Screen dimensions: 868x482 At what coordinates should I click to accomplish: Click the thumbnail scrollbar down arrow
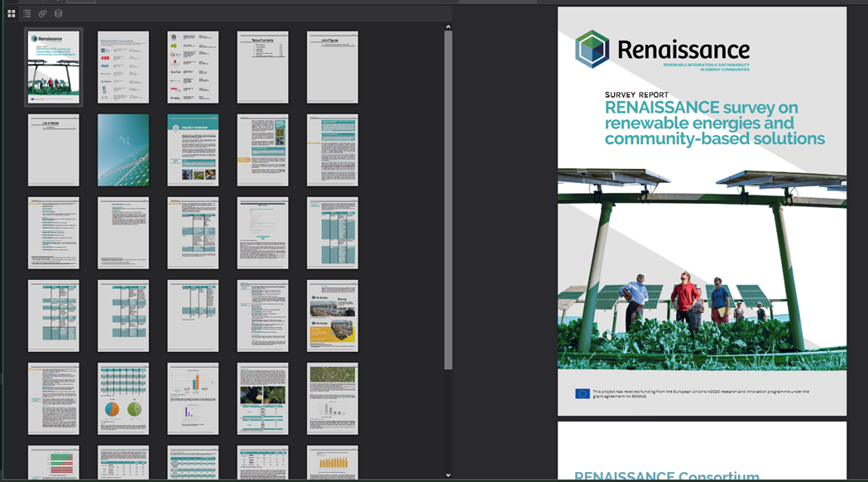click(448, 475)
